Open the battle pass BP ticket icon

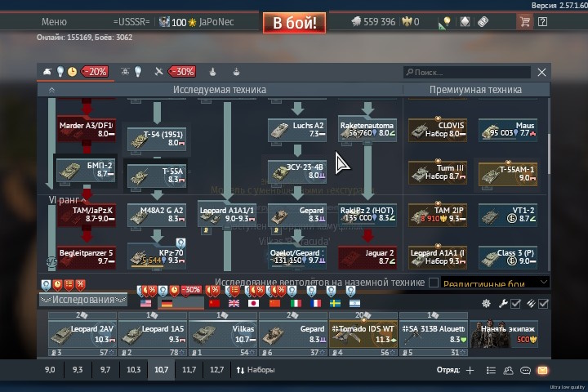(483, 22)
